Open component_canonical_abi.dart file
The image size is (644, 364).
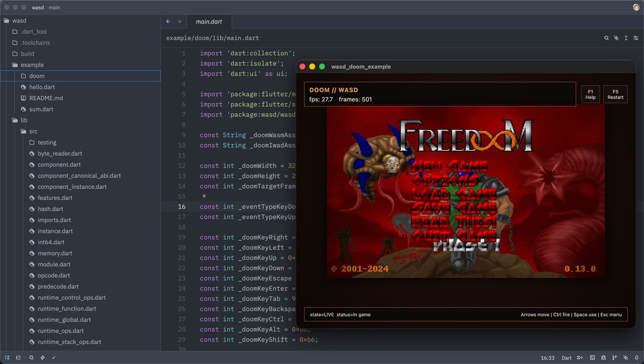[80, 176]
